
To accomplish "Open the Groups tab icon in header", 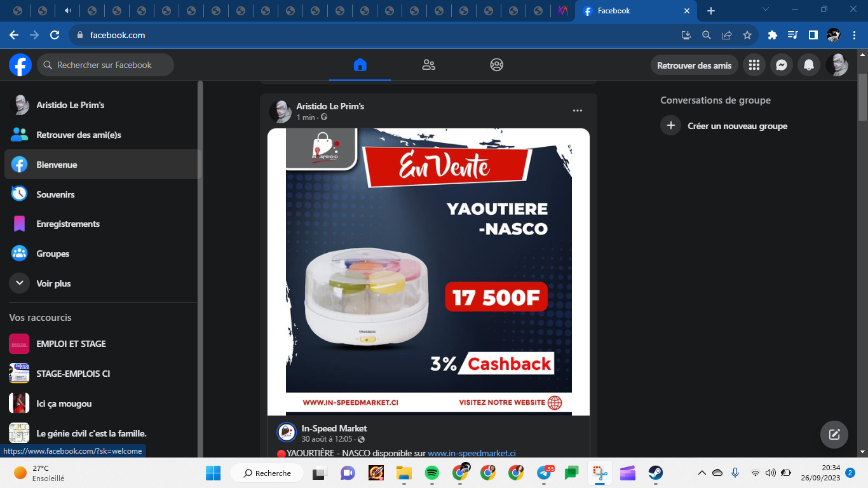I will point(496,65).
